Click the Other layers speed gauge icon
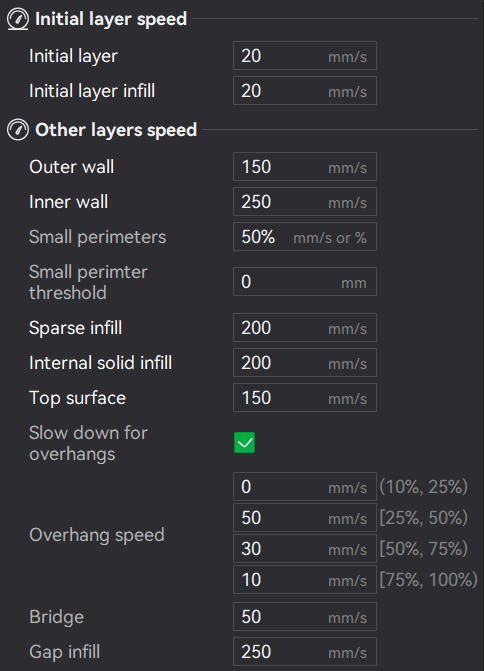The width and height of the screenshot is (484, 671). tap(18, 130)
